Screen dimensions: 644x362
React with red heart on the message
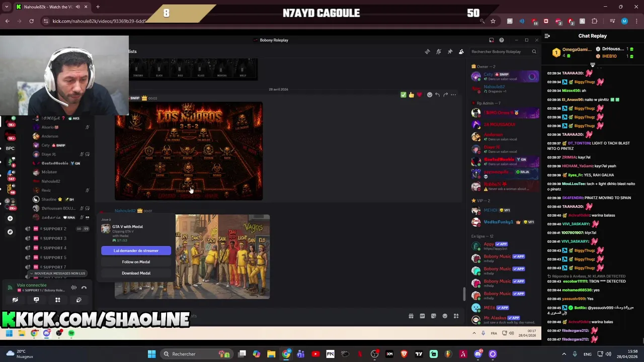pyautogui.click(x=419, y=95)
